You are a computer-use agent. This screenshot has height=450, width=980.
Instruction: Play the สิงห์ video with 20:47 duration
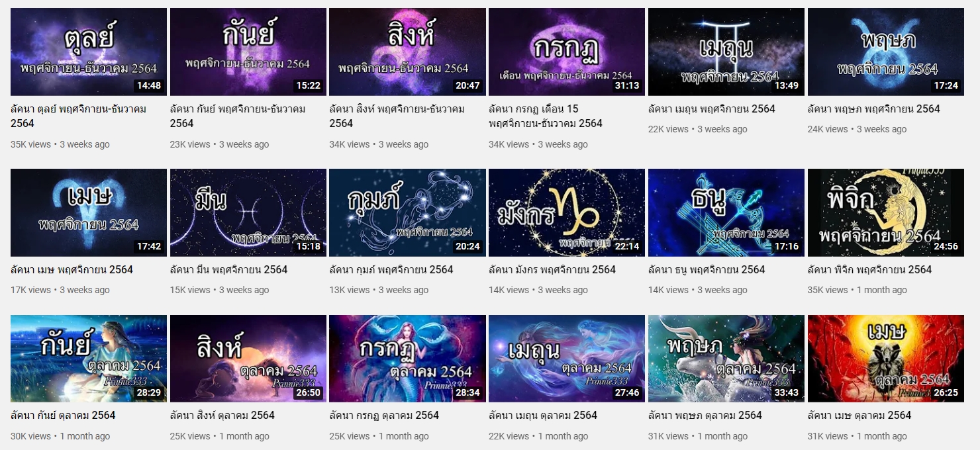click(407, 52)
